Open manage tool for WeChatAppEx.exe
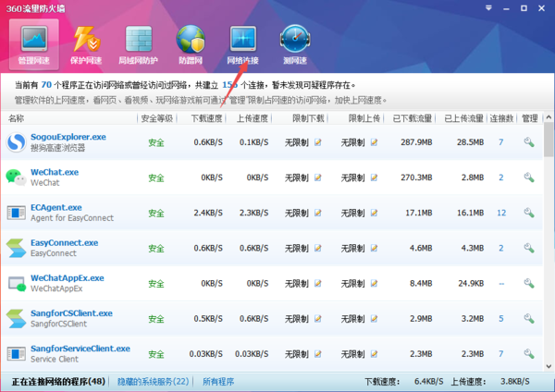The image size is (555, 392). [529, 284]
